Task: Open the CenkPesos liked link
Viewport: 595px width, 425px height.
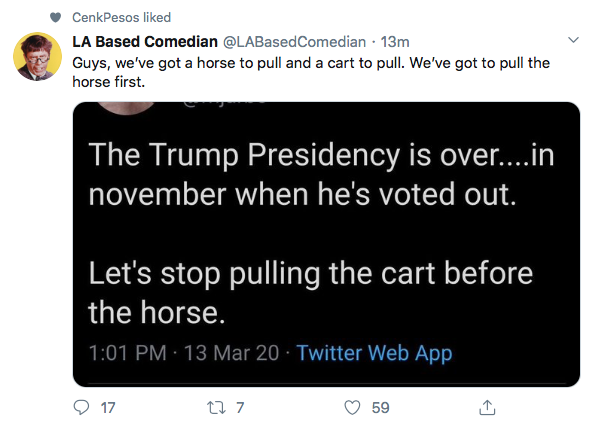Action: pos(121,17)
